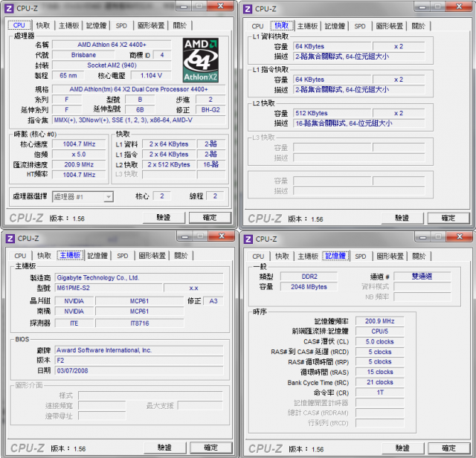Click 確定 button in the top-right cache window
Image resolution: width=476 pixels, height=458 pixels.
pos(448,219)
